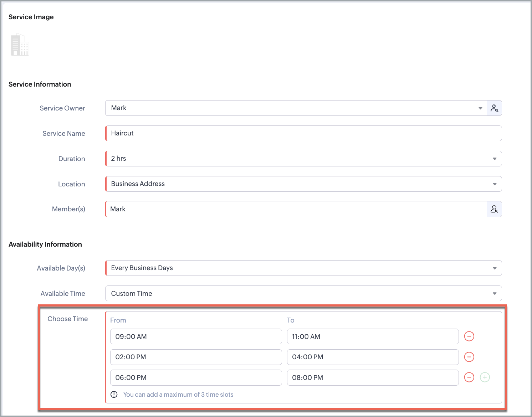Click the 'You can add a maximum of 3 time slots' note
Image resolution: width=532 pixels, height=417 pixels.
[178, 395]
